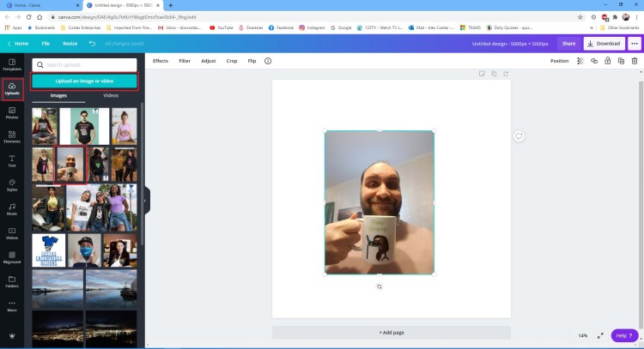Screen dimensions: 644x349
Task: Collapse the side panel with arrow handle
Action: pyautogui.click(x=146, y=200)
